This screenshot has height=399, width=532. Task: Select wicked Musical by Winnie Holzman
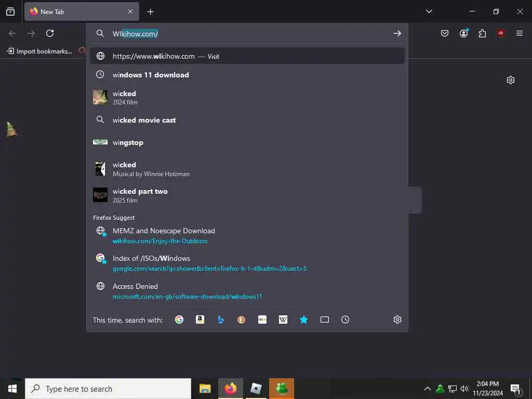click(247, 169)
